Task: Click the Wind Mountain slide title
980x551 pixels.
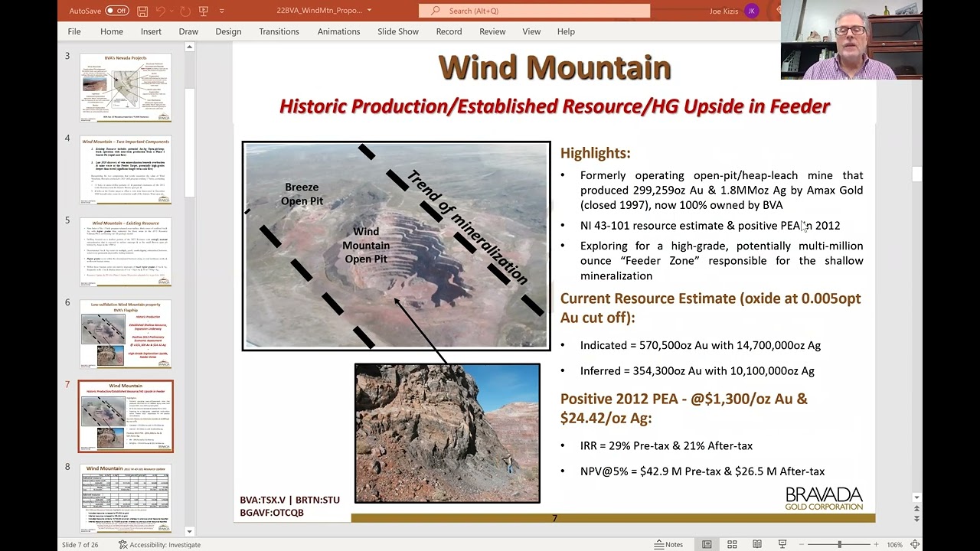Action: 554,67
